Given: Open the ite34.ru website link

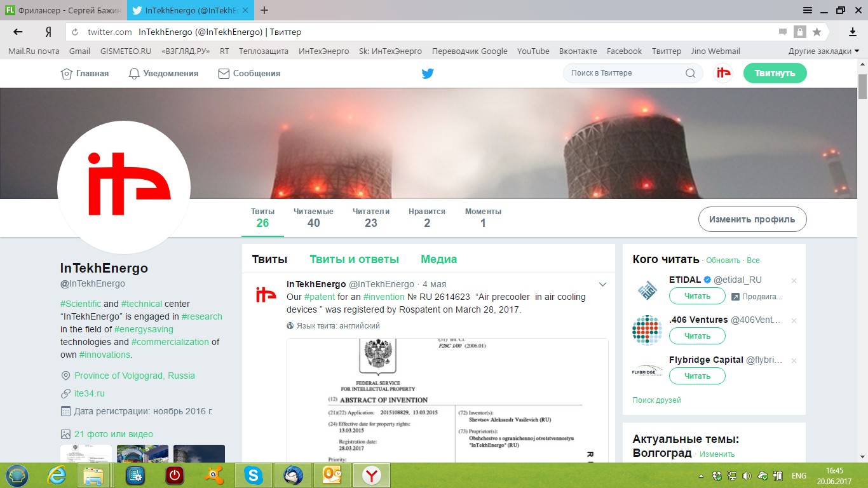Looking at the screenshot, I should pyautogui.click(x=90, y=393).
